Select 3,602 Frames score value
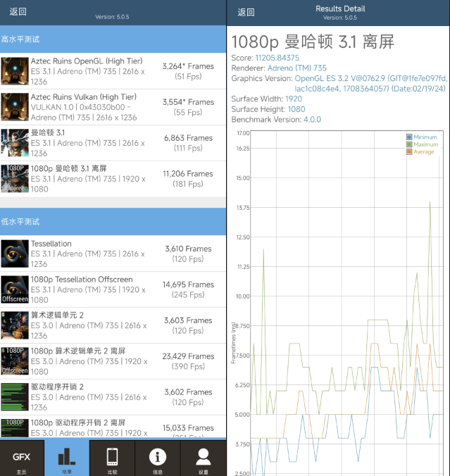The image size is (450, 476). point(188,392)
